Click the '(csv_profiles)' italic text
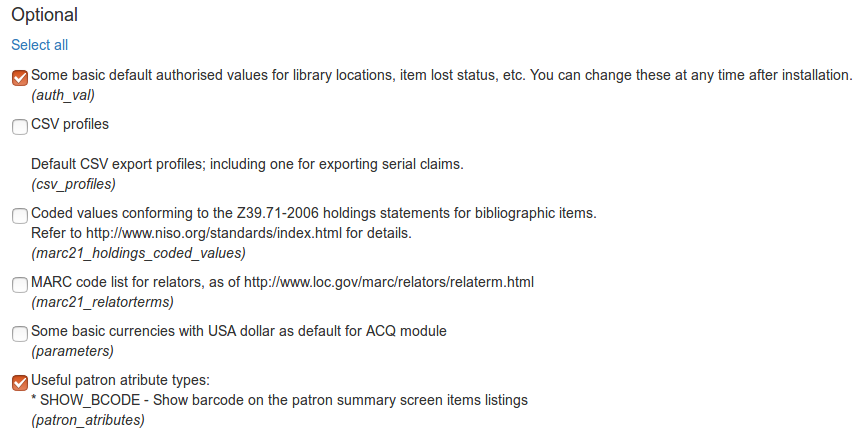Viewport: 865px width, 439px height. [x=73, y=183]
